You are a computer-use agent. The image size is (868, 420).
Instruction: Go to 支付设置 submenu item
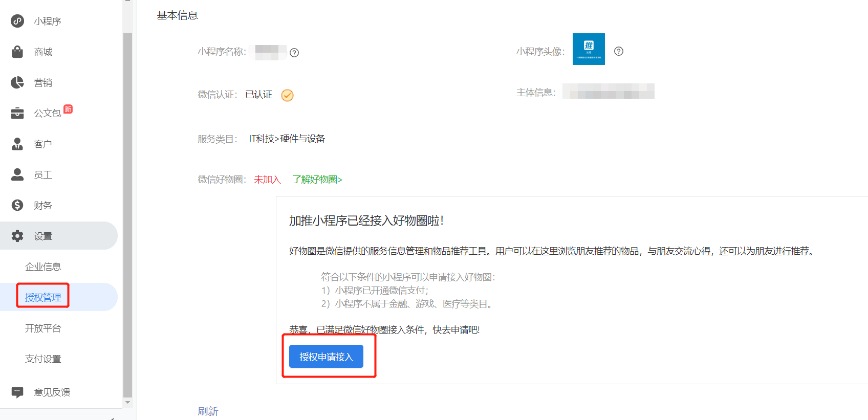43,359
